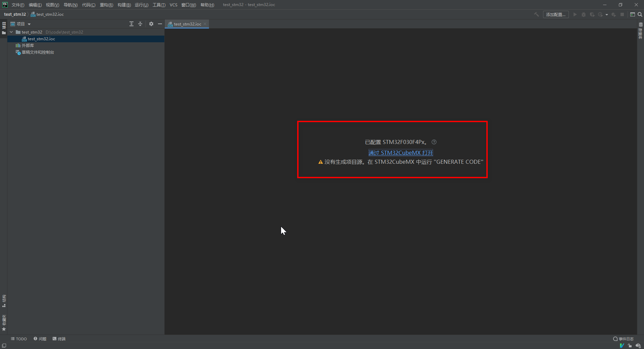Image resolution: width=644 pixels, height=349 pixels.
Task: Click test_stm32.ioc breadcrumb in navigation bar
Action: coord(47,14)
